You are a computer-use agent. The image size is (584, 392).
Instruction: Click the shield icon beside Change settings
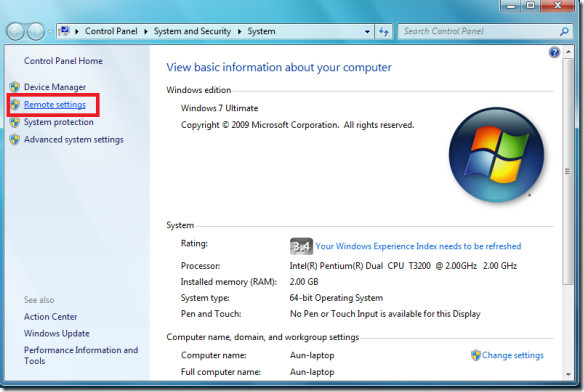[x=476, y=355]
